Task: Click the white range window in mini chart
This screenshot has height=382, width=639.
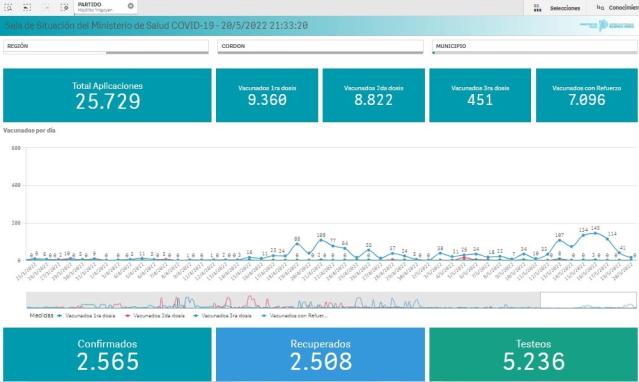Action: pyautogui.click(x=588, y=300)
